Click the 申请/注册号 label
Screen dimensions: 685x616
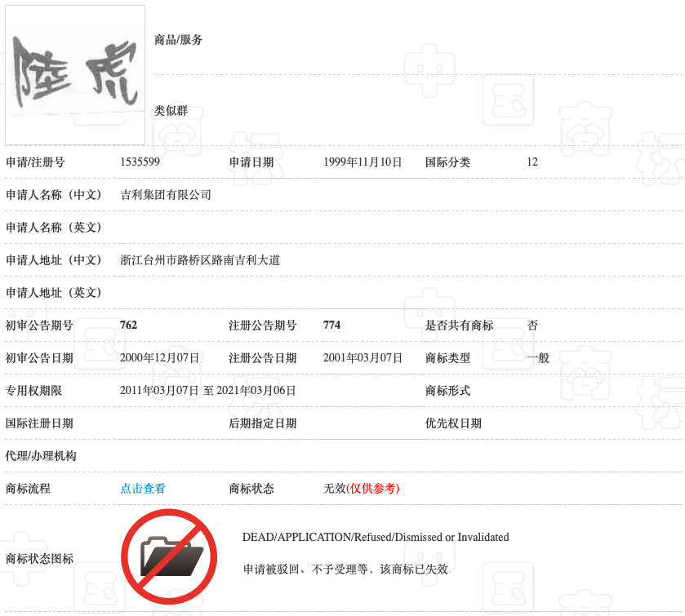[35, 162]
